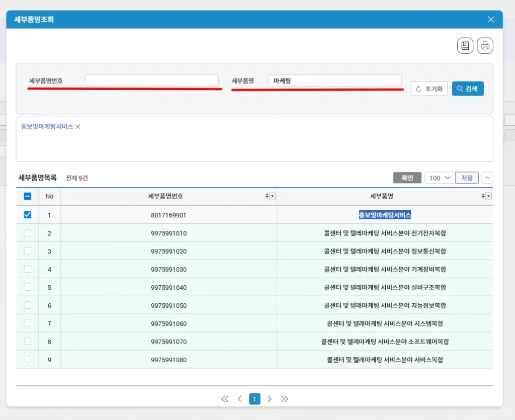Viewport: 515px width, 420px height.
Task: Click the manual book icon at top right
Action: click(x=465, y=46)
